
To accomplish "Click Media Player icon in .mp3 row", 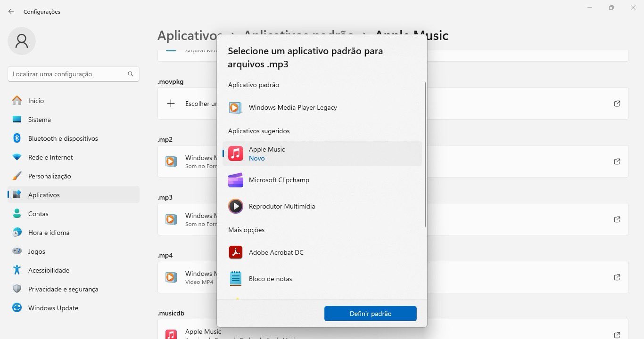I will pos(171,219).
